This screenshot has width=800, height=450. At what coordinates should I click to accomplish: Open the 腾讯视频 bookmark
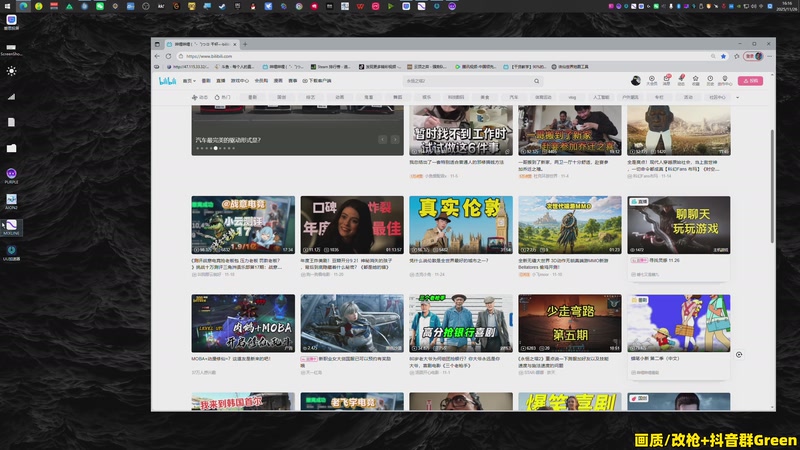476,67
